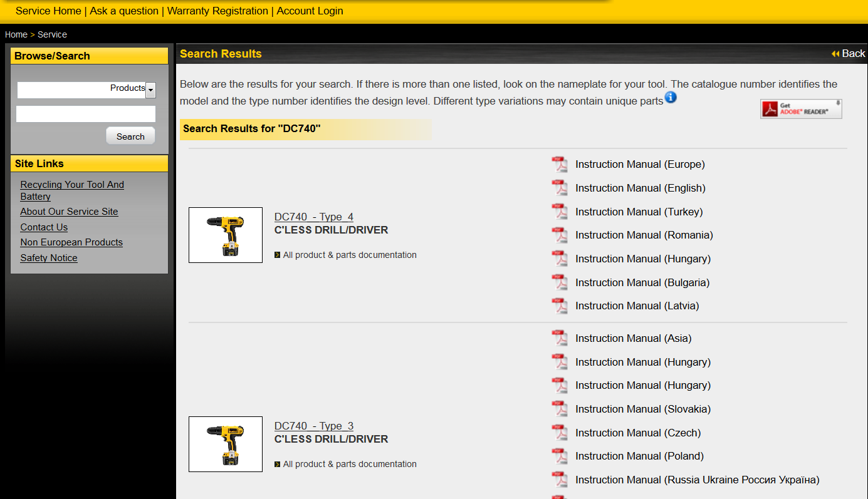868x499 pixels.
Task: Go back using the Back link
Action: (848, 54)
